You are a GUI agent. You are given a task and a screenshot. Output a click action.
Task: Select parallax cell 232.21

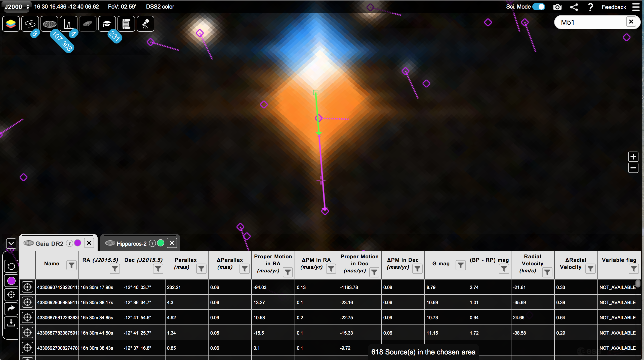pos(187,287)
